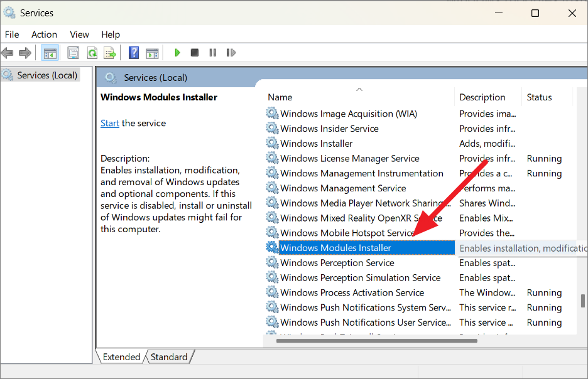Minimize the Services window
This screenshot has width=588, height=379.
point(499,13)
